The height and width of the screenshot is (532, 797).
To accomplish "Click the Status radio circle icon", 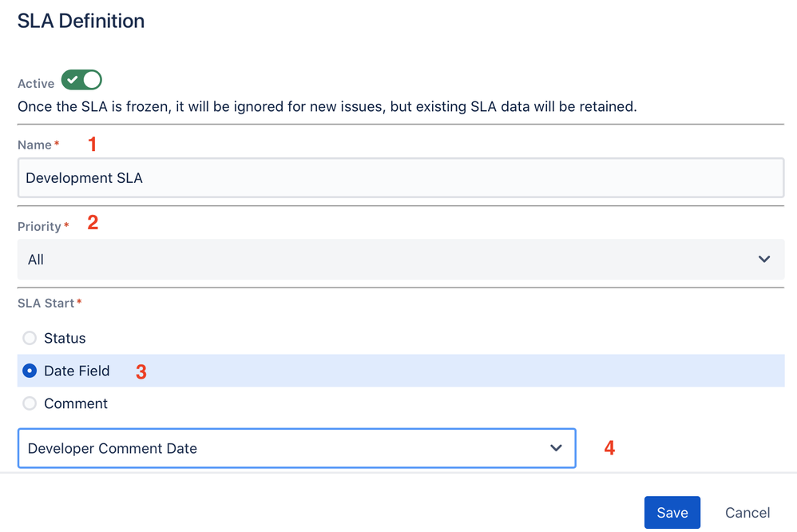I will point(29,338).
